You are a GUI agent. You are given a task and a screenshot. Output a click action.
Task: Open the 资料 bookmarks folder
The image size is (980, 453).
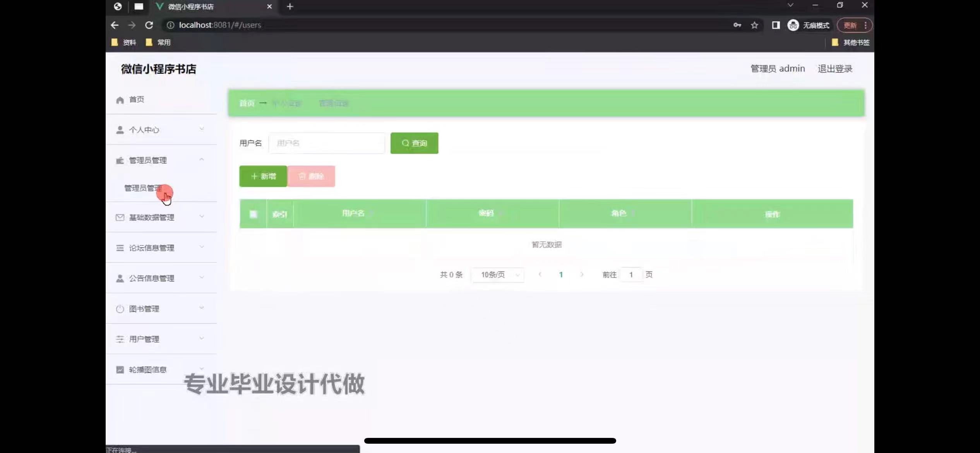124,43
